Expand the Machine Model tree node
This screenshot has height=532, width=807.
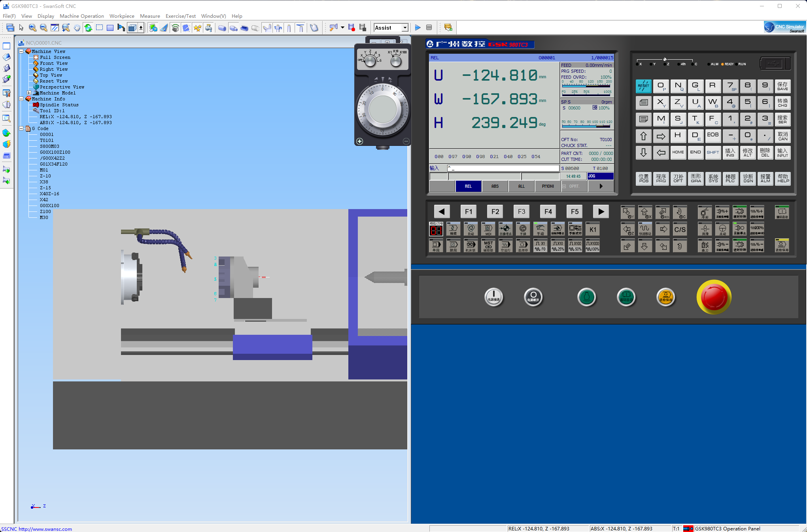tap(29, 93)
